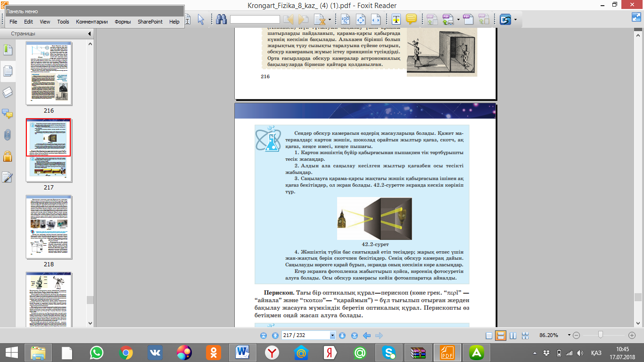Image resolution: width=644 pixels, height=362 pixels.
Task: Go back to previous view
Action: click(366, 336)
